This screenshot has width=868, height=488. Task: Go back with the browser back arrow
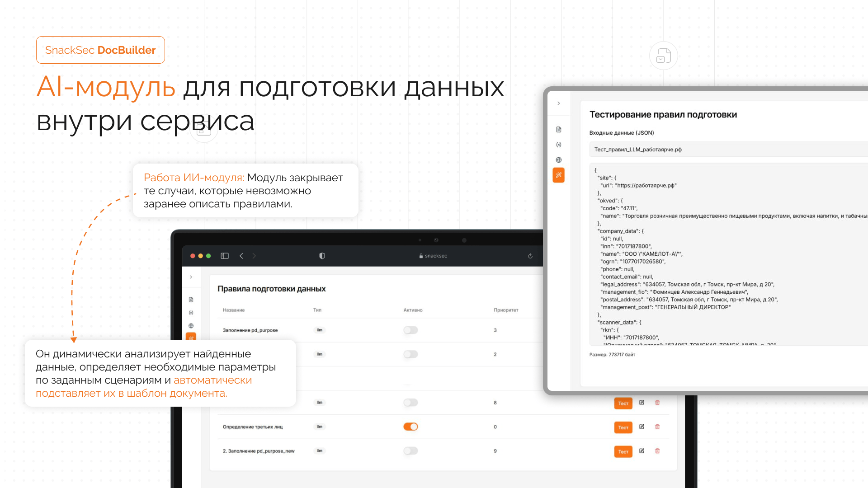pos(241,256)
